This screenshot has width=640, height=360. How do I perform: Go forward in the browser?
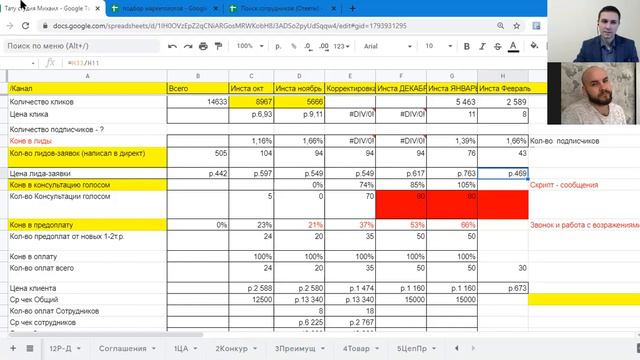10,25
